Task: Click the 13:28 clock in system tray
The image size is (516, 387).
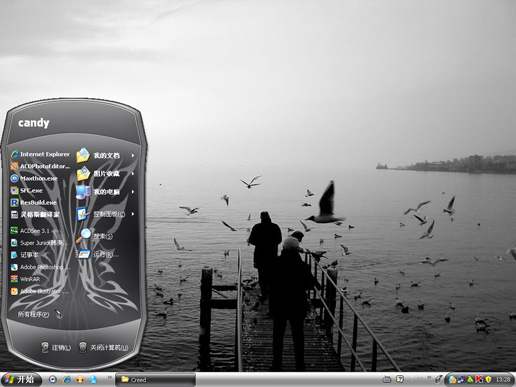Action: point(503,380)
